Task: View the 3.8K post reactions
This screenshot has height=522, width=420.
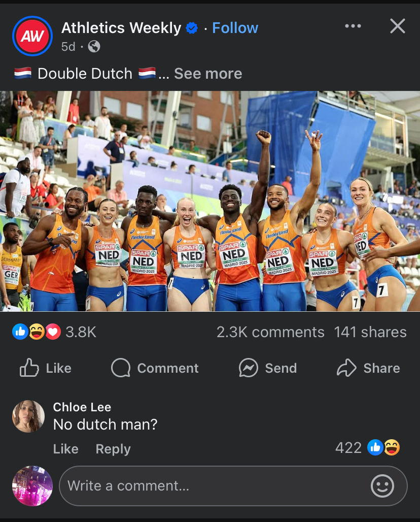Action: click(x=54, y=332)
